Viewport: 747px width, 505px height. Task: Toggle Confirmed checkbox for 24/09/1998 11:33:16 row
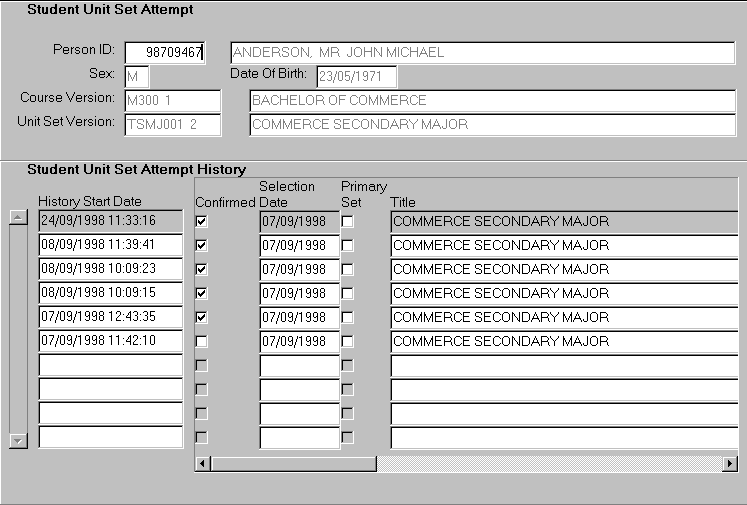202,221
